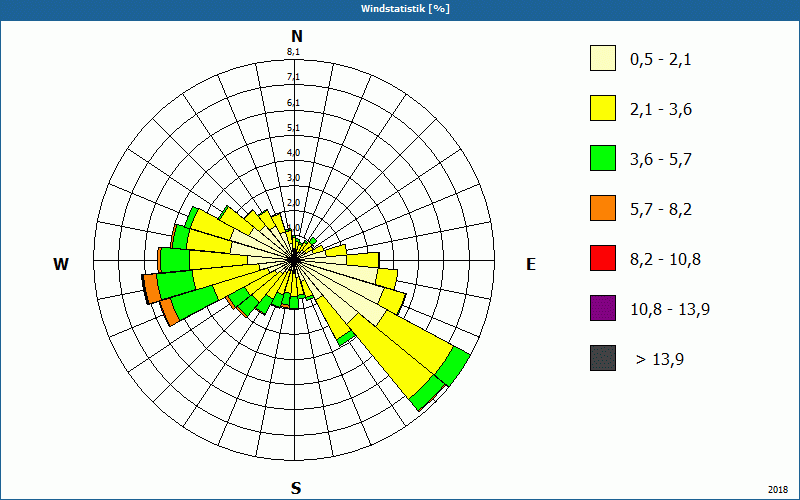Click the green 3,6 - 5,7 legend swatch
This screenshot has width=800, height=500.
(x=603, y=158)
